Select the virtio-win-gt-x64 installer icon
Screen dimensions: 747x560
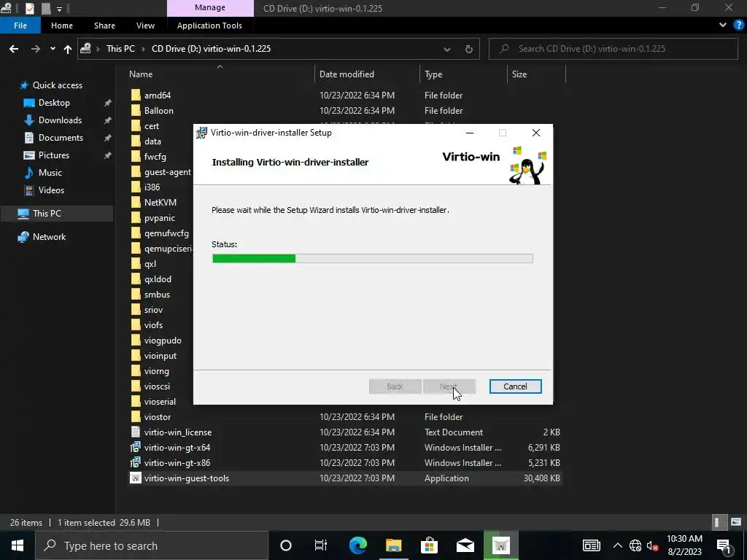[x=136, y=447]
